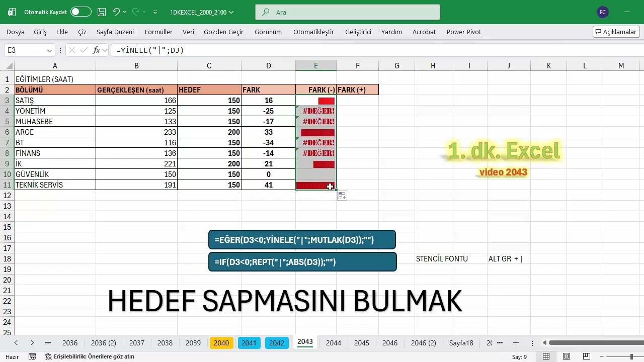The image size is (644, 362).
Task: Open the Sayfa Düzeni tab
Action: [x=115, y=32]
